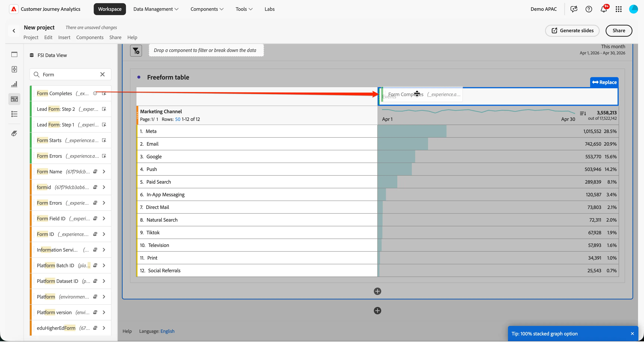
Task: Click the Share button
Action: click(x=618, y=31)
